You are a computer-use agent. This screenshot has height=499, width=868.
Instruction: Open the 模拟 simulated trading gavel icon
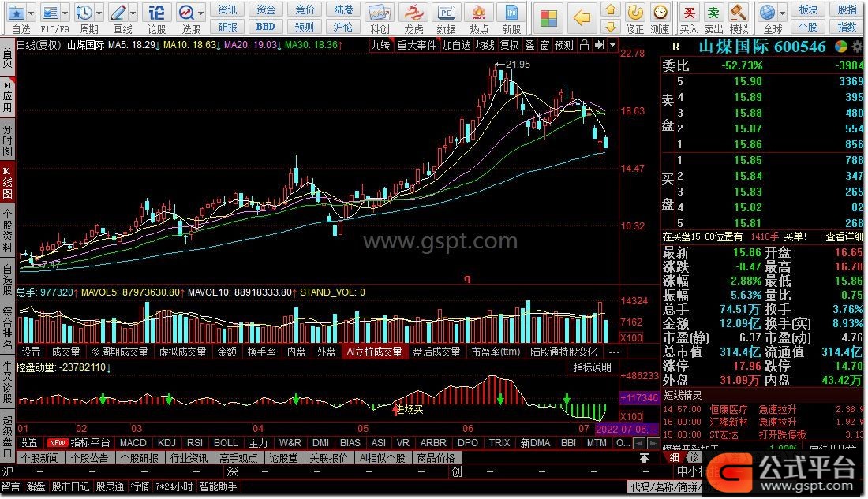coord(738,12)
